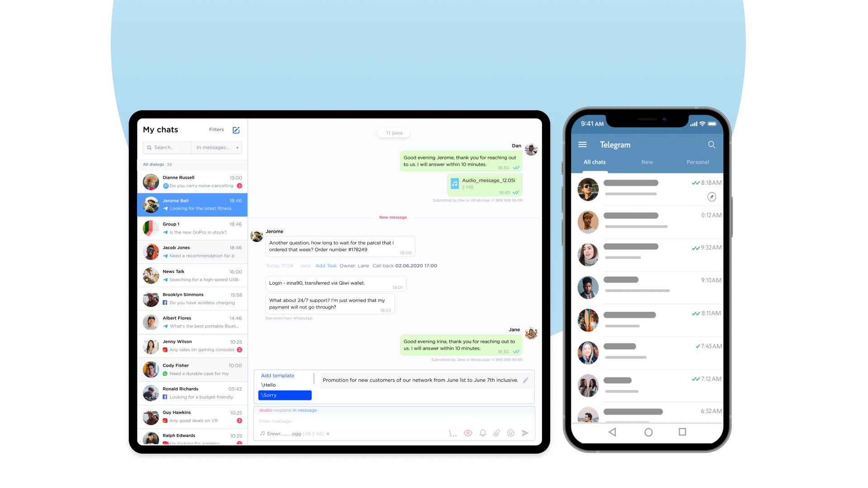This screenshot has height=488, width=868.
Task: Click the Telegram status bar WiFi icon
Action: point(699,123)
